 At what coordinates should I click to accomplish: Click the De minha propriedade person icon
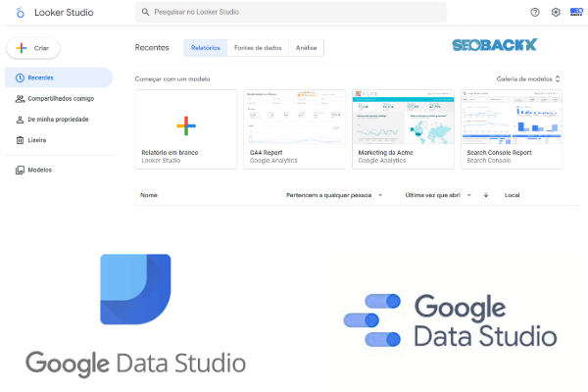20,120
